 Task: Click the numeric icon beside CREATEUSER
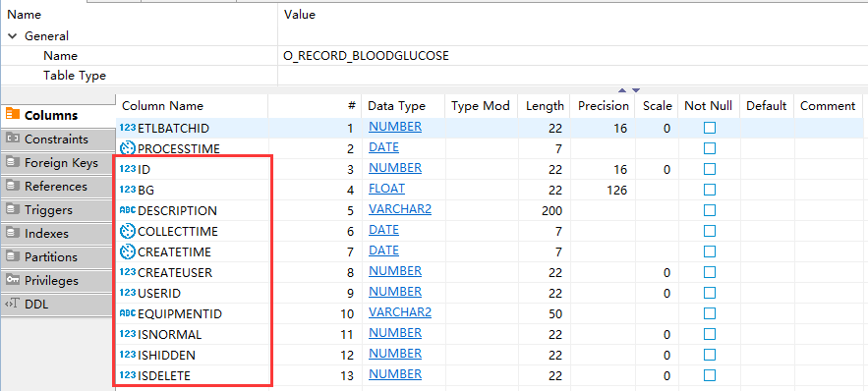(128, 273)
